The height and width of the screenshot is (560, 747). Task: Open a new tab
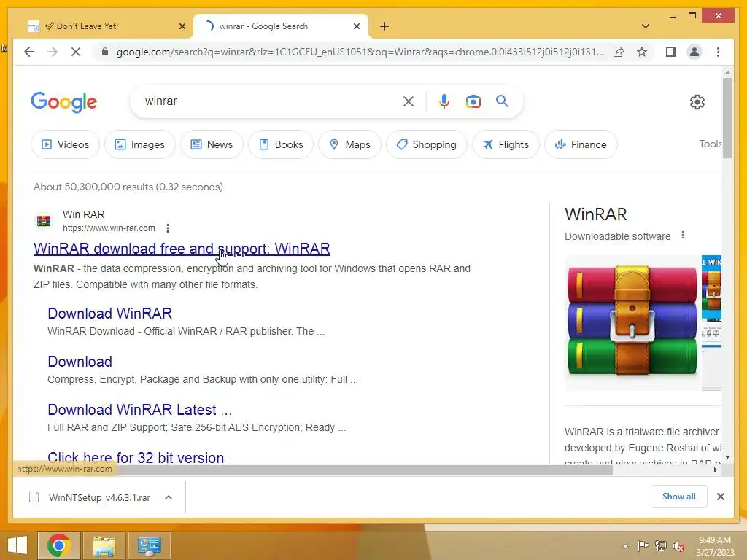tap(384, 26)
